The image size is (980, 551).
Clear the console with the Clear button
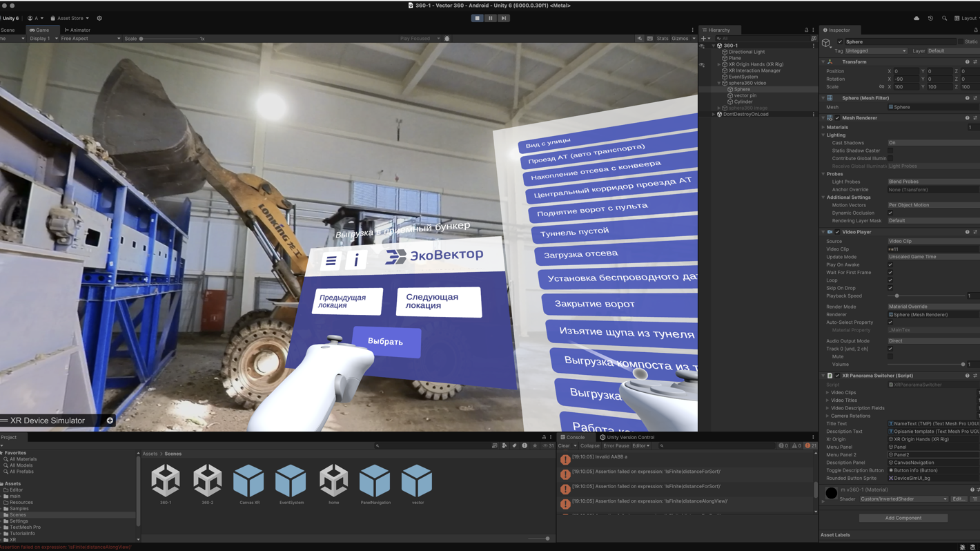(564, 446)
